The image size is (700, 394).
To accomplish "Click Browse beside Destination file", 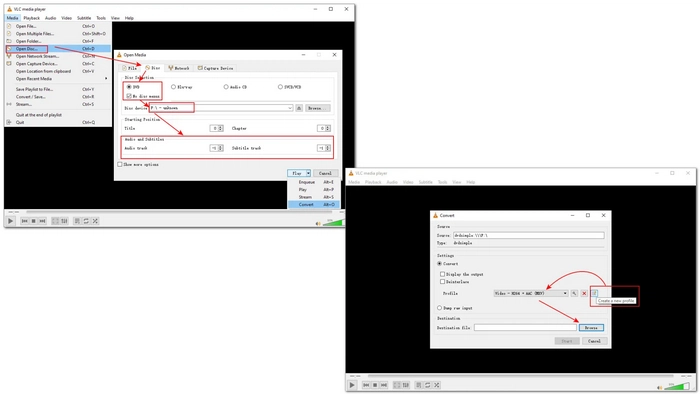I will click(x=591, y=328).
